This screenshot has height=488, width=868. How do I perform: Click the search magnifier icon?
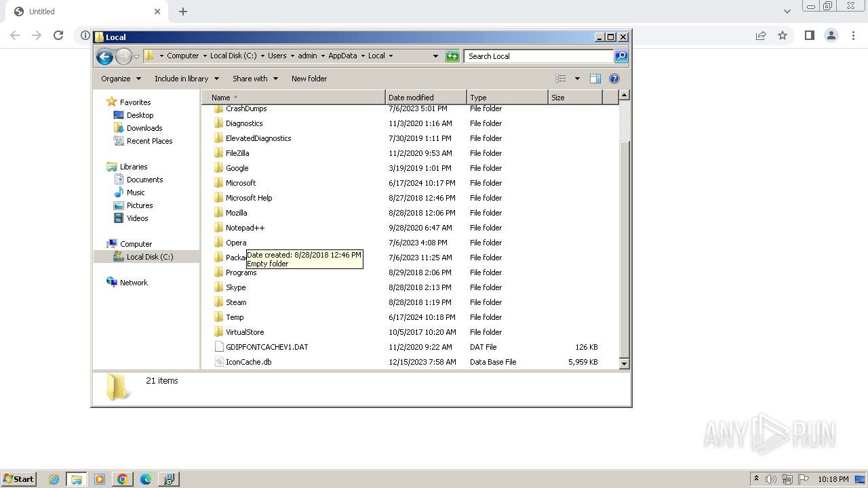pyautogui.click(x=621, y=56)
